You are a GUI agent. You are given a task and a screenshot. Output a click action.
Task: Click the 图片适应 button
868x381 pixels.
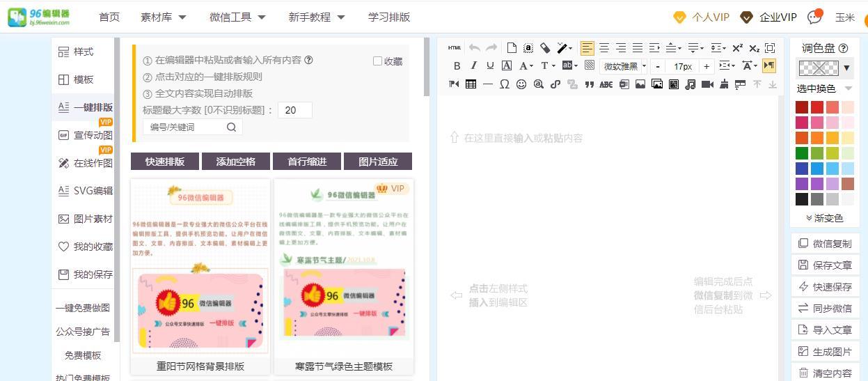click(378, 162)
